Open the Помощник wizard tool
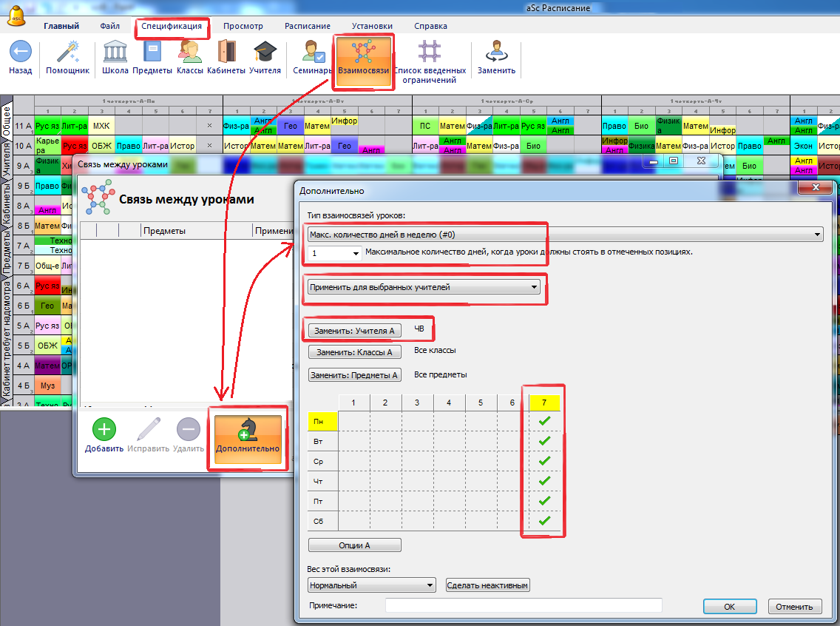This screenshot has width=840, height=626. pyautogui.click(x=67, y=53)
